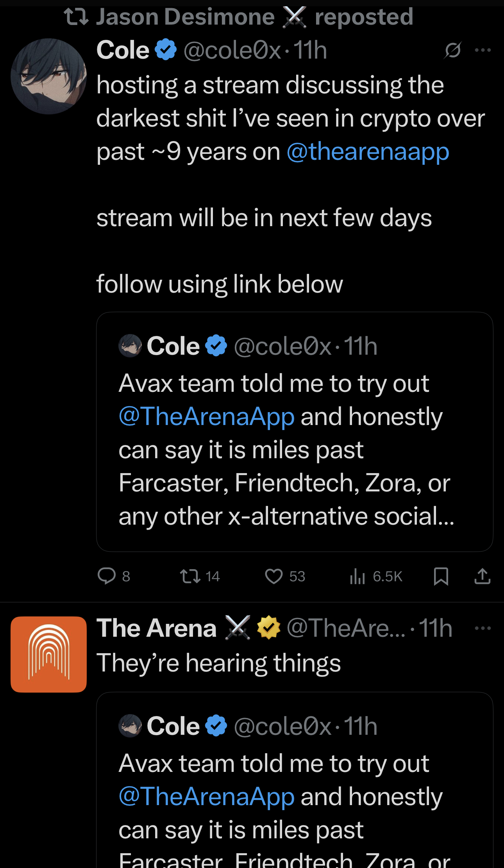Tap @TheArenaApp link in first quoted tweet
This screenshot has height=868, width=504.
click(x=206, y=416)
